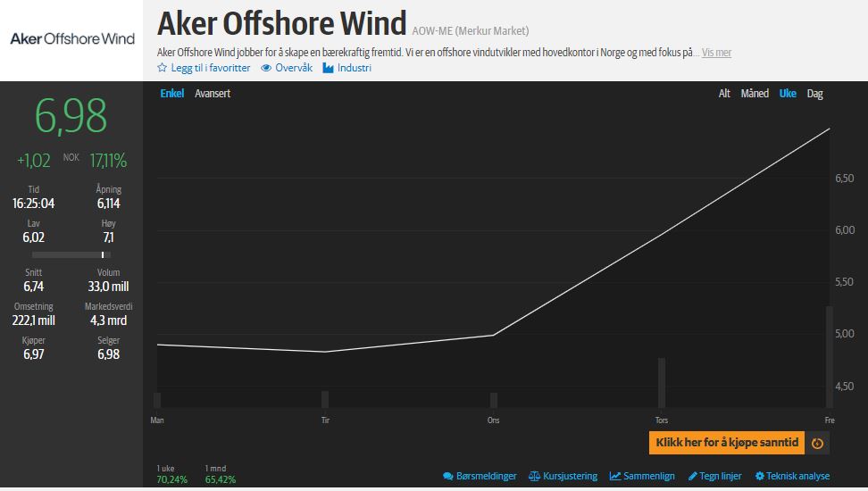Click the Lav value 6,02
Screen dimensions: 868x491
[34, 237]
